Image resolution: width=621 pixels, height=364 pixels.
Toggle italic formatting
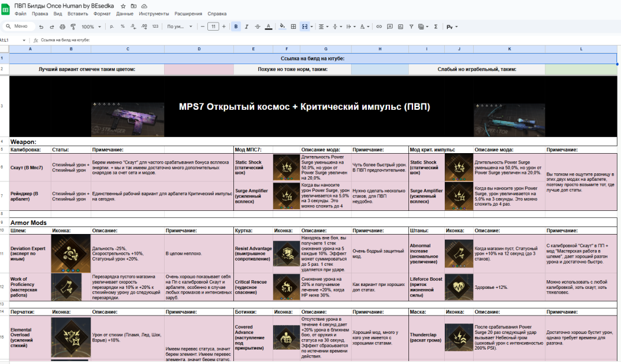click(x=247, y=27)
